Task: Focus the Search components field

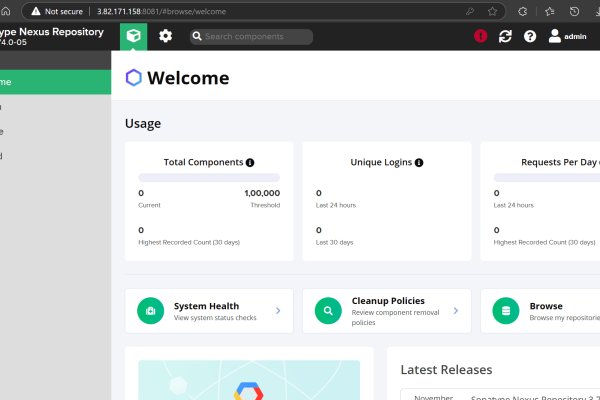Action: click(x=251, y=37)
